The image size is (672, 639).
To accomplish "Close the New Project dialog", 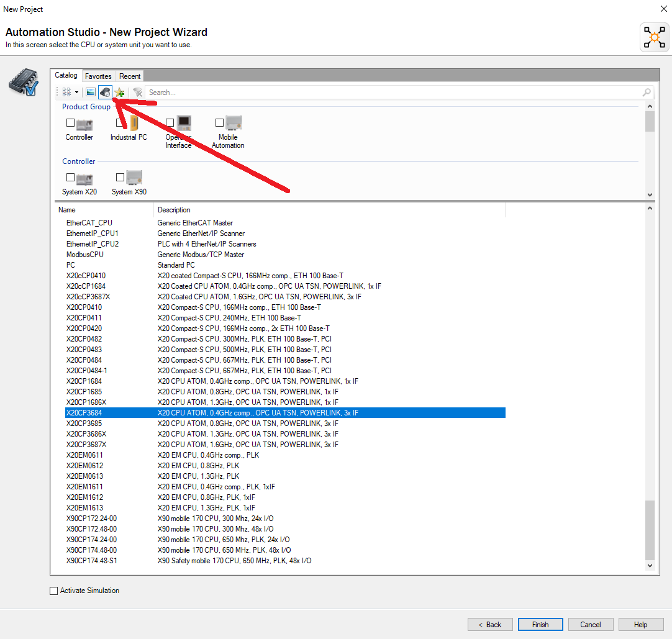I will (663, 9).
